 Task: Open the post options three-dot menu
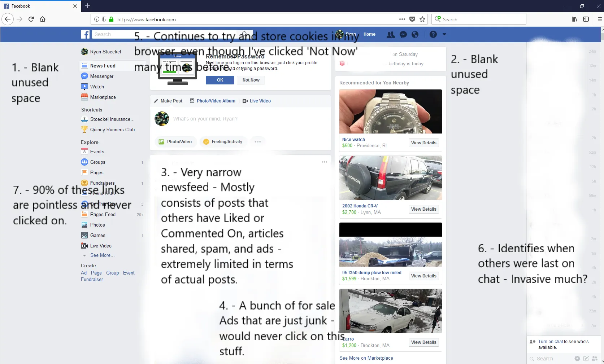point(324,162)
